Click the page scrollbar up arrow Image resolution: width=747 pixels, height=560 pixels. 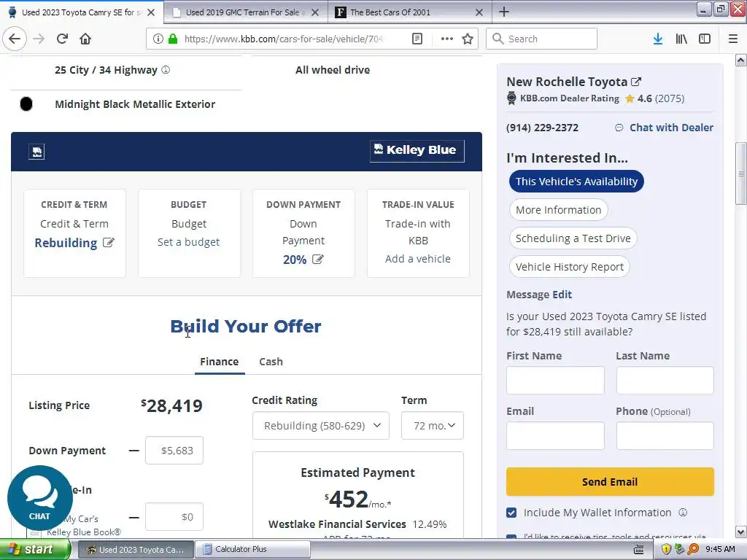coord(741,60)
